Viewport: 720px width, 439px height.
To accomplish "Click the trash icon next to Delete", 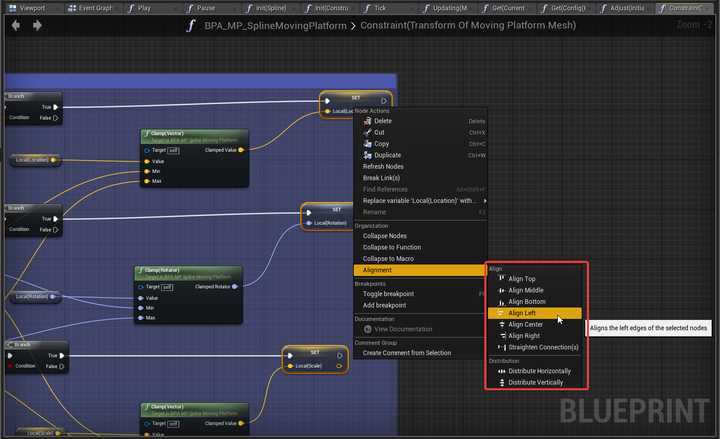I will [367, 121].
